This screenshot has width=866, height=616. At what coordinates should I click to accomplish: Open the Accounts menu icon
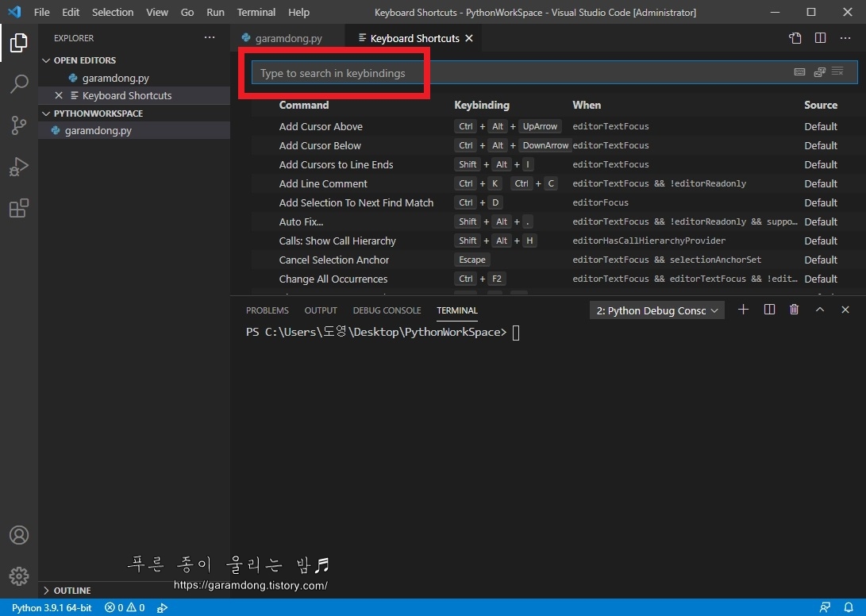click(19, 535)
